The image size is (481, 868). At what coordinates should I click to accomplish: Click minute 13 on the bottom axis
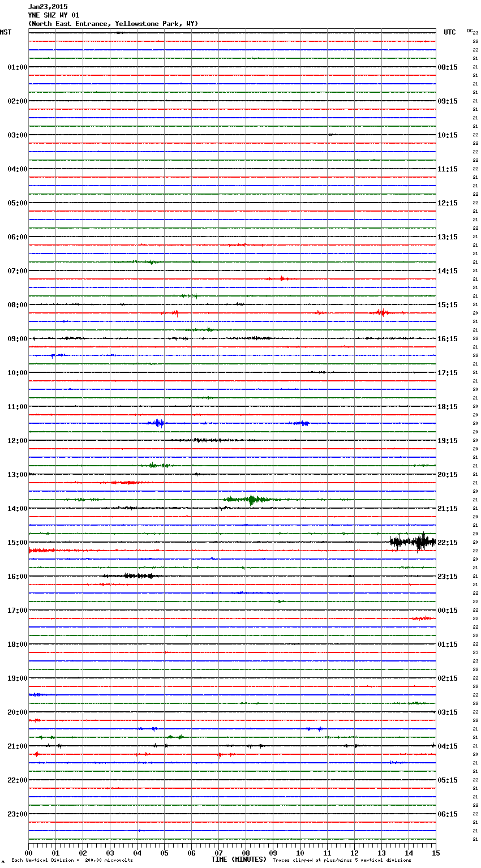pos(381,853)
